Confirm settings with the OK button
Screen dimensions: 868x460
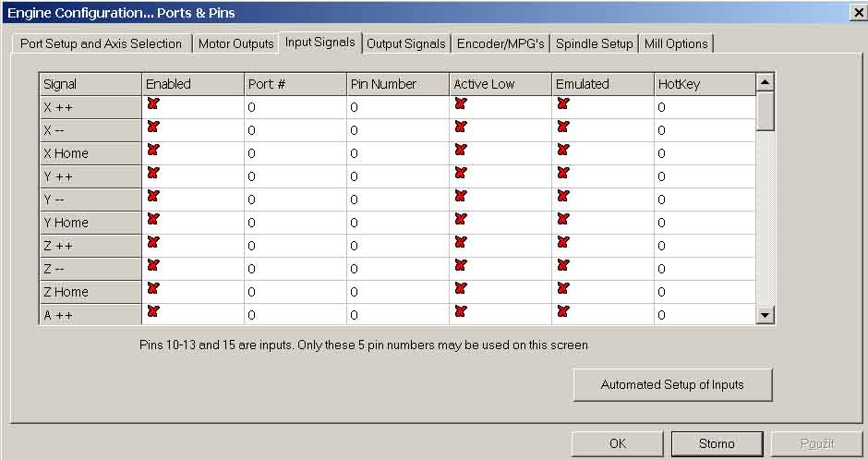[x=618, y=443]
